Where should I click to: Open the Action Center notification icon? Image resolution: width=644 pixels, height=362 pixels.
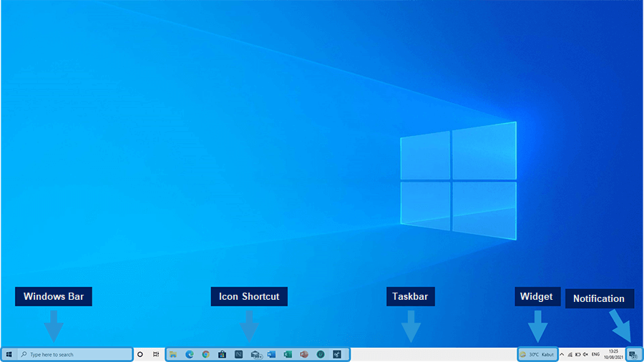coord(634,355)
